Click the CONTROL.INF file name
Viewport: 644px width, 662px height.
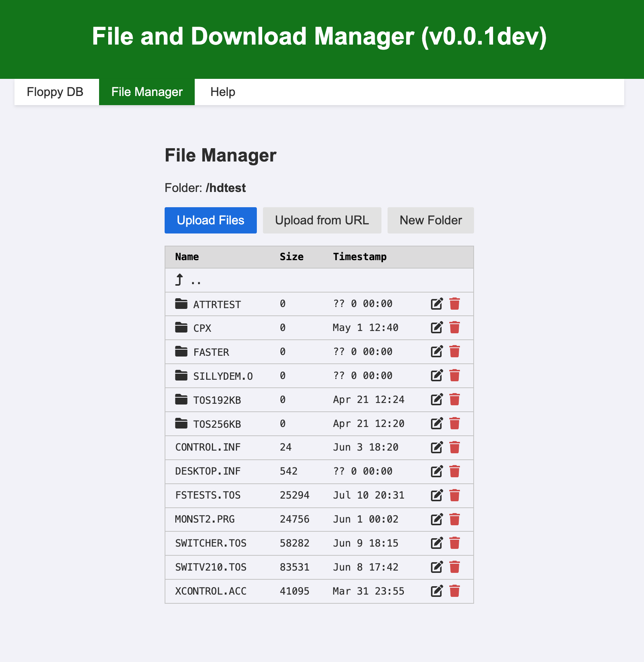click(208, 447)
